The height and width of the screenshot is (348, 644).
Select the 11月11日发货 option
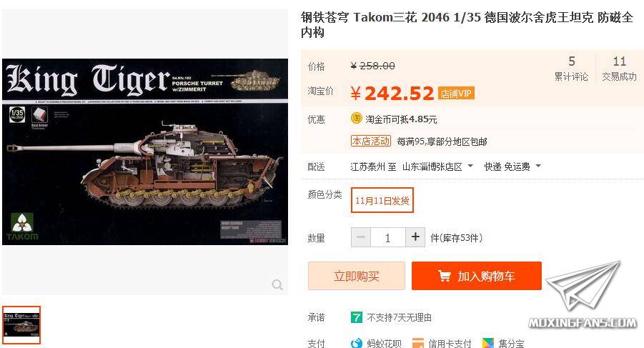pos(382,200)
